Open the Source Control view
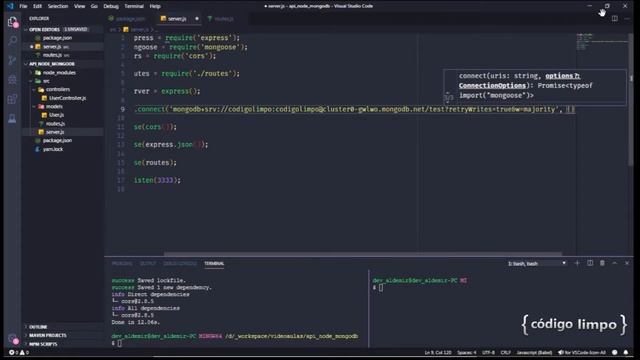 tap(13, 60)
